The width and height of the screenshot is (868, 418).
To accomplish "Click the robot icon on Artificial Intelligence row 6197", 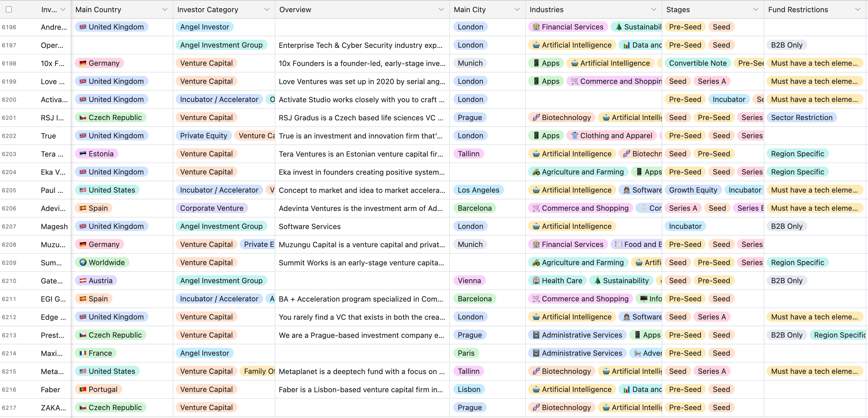I will click(x=536, y=45).
